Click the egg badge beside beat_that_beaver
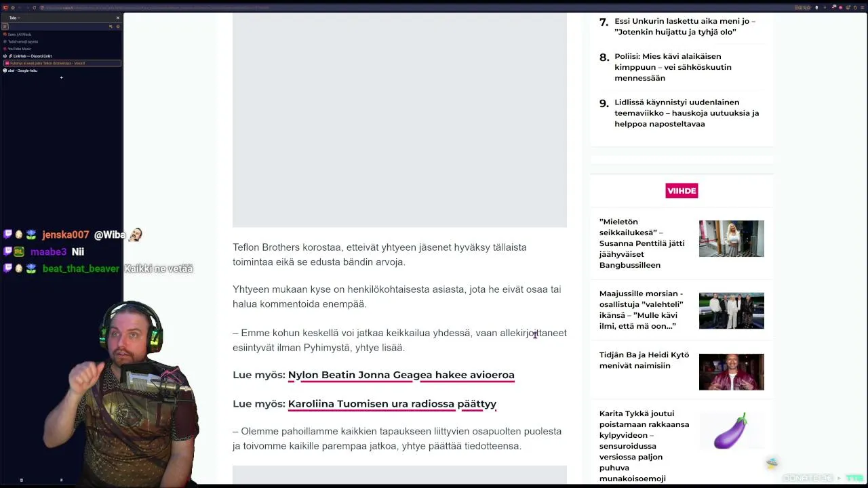Screen dimensions: 868x488 20,268
